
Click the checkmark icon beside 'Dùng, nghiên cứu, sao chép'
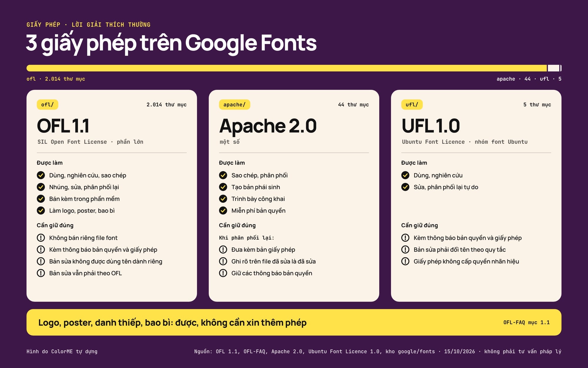coord(41,175)
